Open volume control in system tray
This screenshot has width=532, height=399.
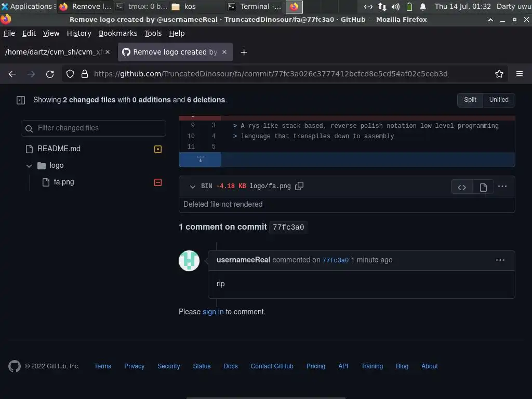[395, 6]
